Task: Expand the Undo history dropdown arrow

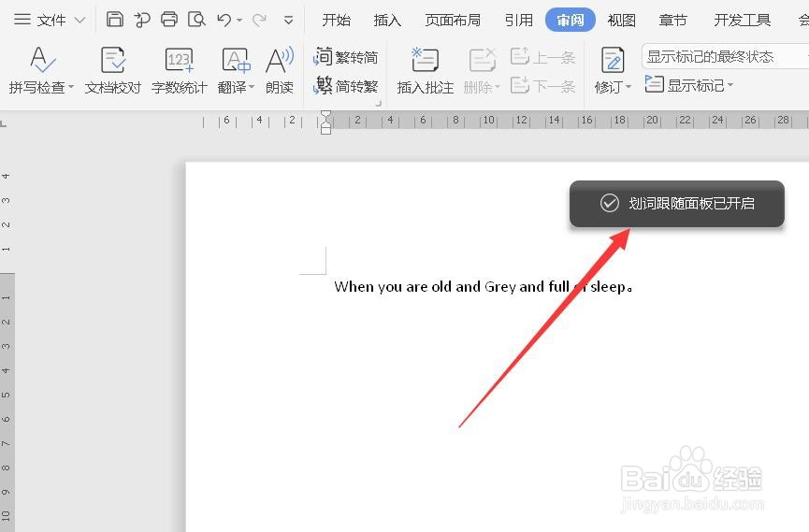Action: pyautogui.click(x=239, y=21)
